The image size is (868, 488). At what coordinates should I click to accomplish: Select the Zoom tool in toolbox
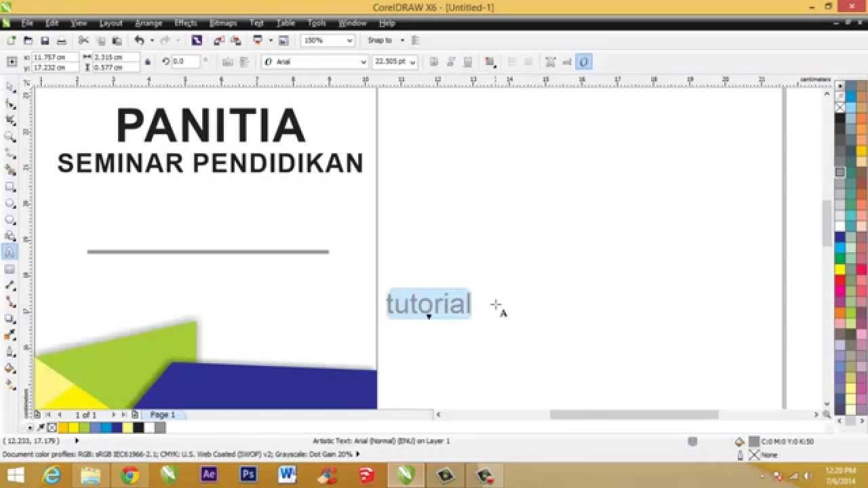(x=10, y=137)
